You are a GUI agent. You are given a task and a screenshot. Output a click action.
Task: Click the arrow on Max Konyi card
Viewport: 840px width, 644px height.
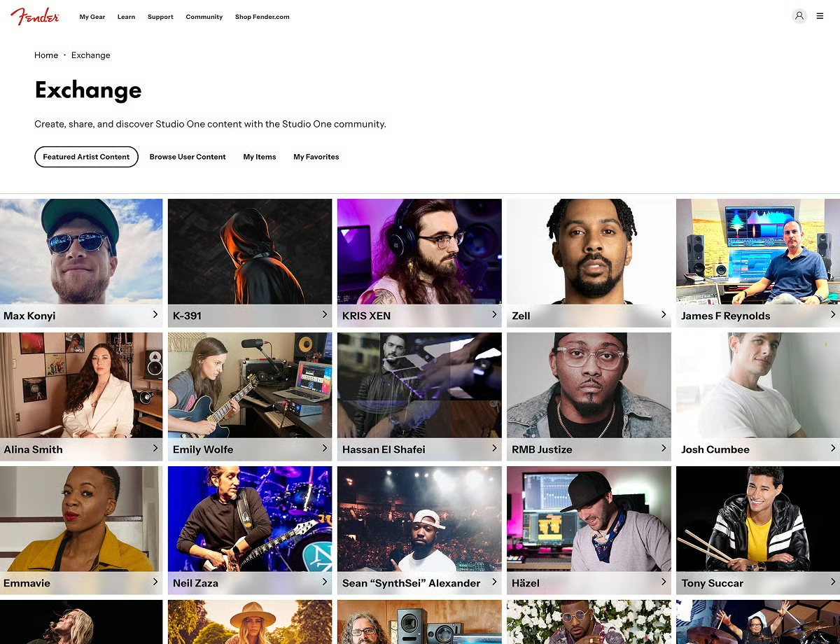click(x=155, y=315)
